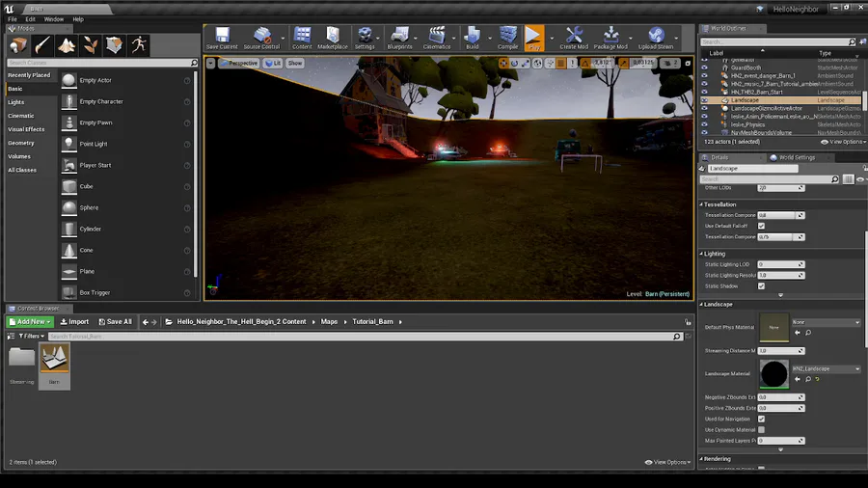
Task: Click the Sphere shape icon
Action: [x=68, y=207]
